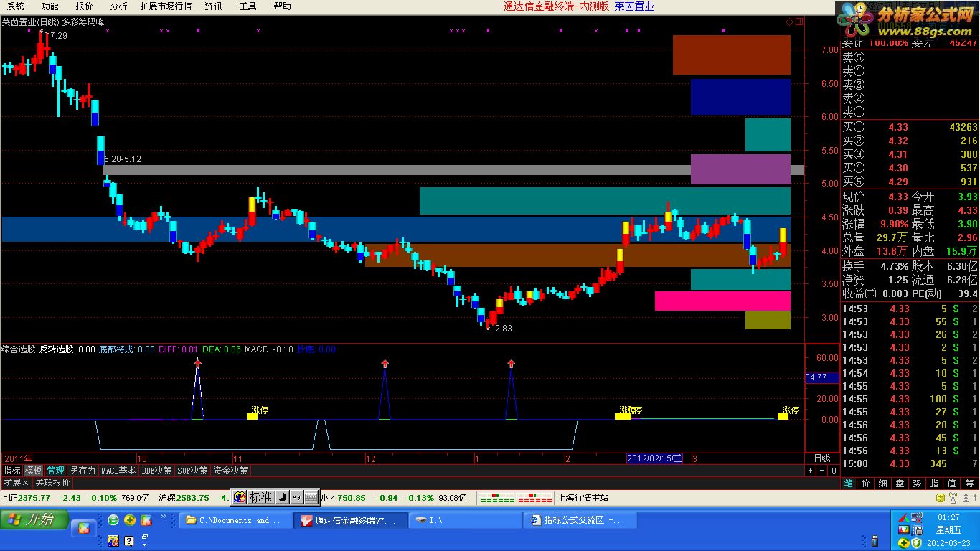Open C:\Documents and... taskbar window
The image size is (980, 551).
coord(237,521)
